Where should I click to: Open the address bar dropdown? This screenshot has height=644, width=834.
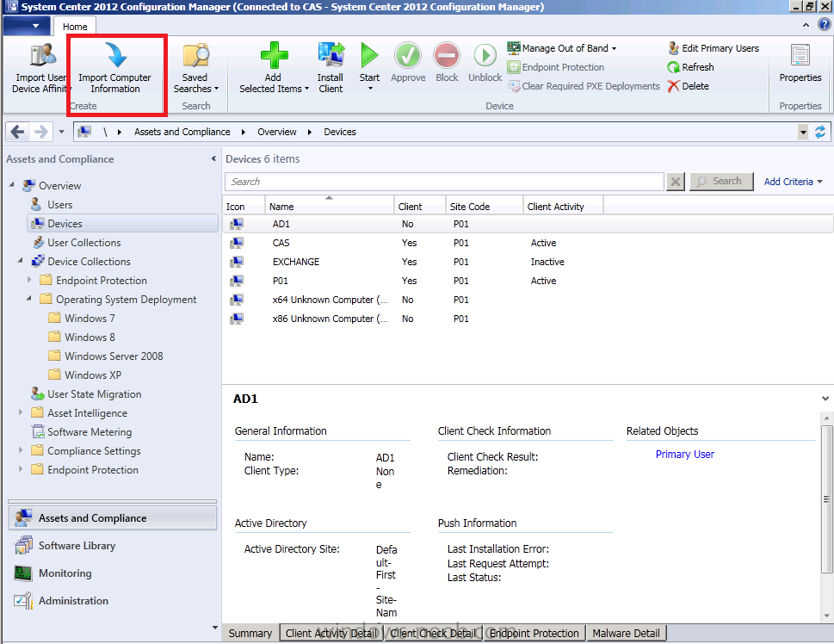point(803,132)
